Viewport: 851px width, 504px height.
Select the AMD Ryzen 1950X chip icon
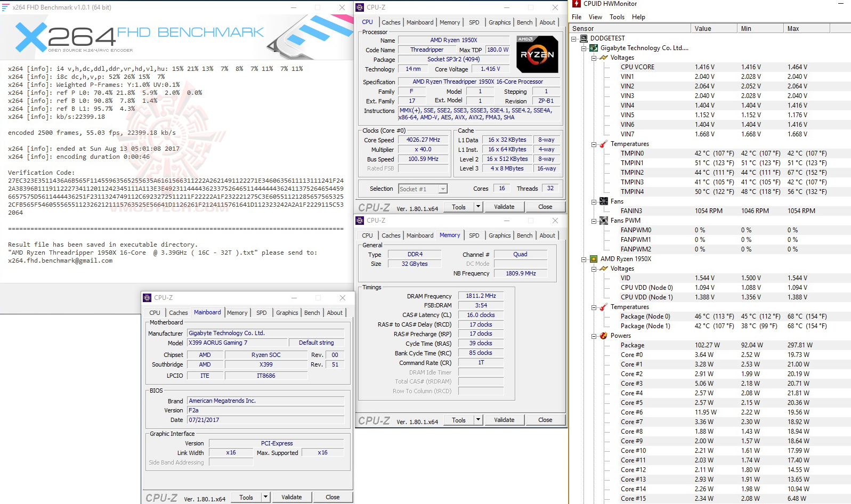pos(594,259)
